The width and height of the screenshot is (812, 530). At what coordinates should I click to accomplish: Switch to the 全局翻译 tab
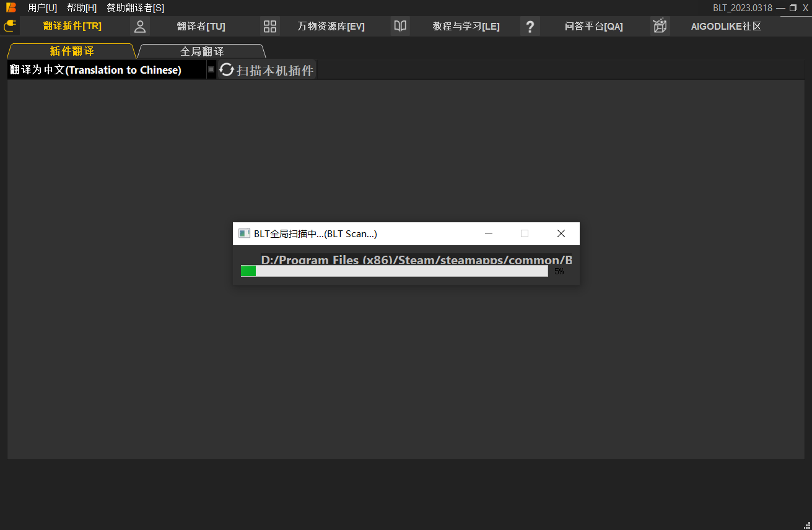point(202,51)
